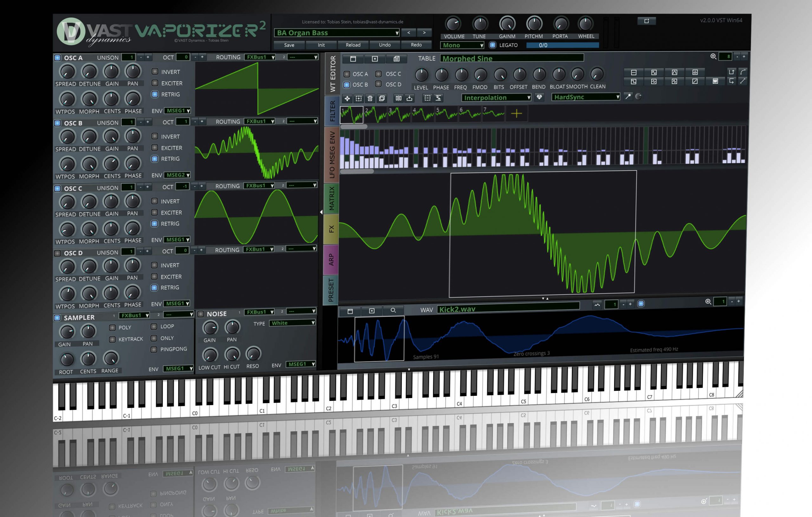Viewport: 812px width, 517px height.
Task: Click the import download-arrow icon
Action: 409,98
